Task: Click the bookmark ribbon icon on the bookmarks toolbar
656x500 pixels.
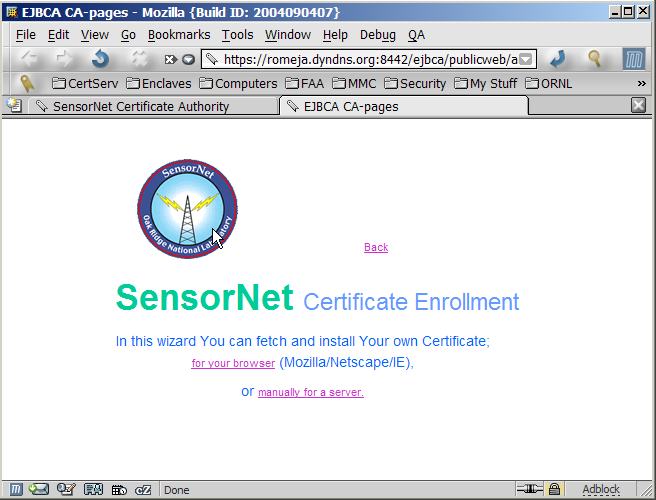Action: (x=27, y=83)
